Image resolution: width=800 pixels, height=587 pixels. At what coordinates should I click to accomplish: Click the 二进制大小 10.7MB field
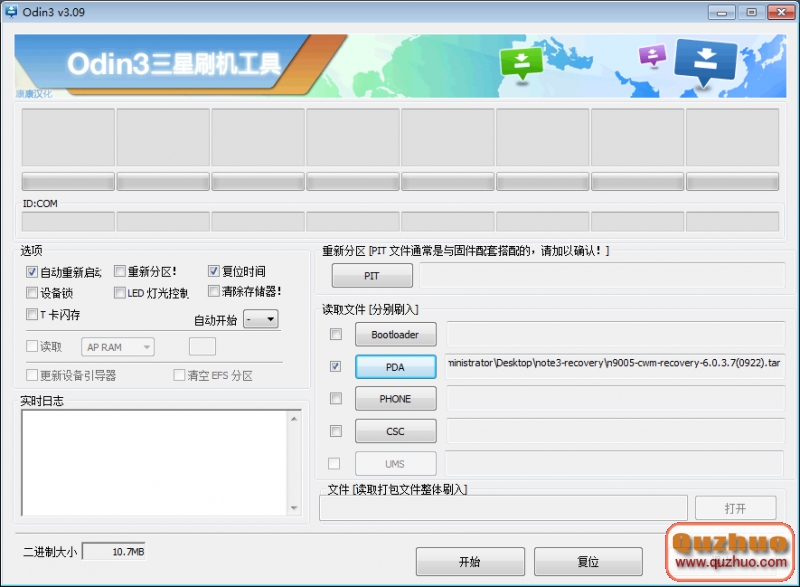114,551
